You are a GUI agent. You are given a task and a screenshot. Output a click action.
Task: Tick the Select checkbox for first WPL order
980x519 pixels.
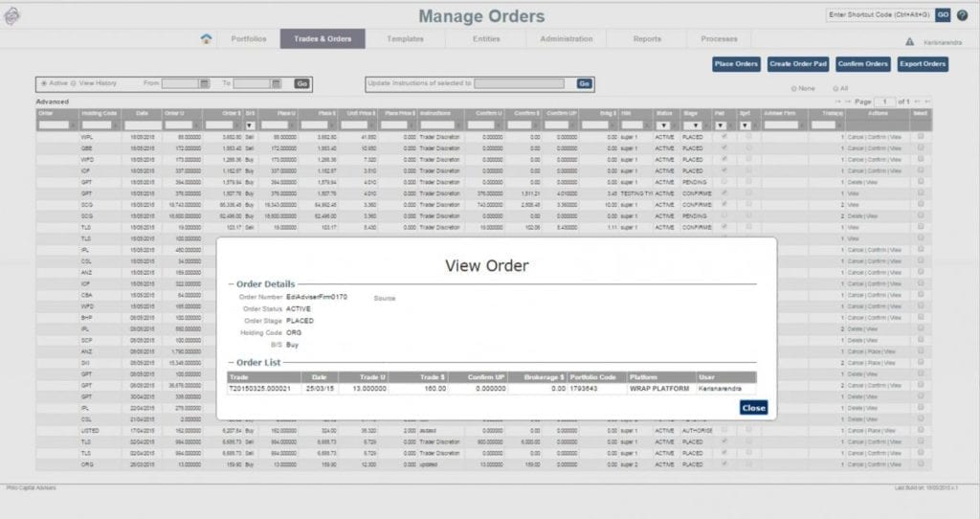click(921, 137)
